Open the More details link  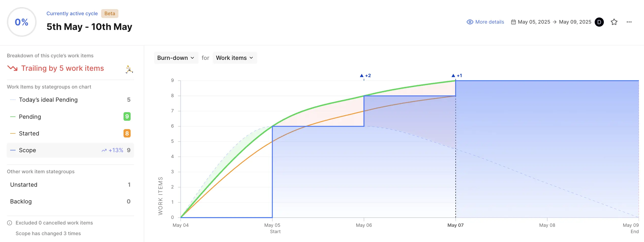click(489, 22)
